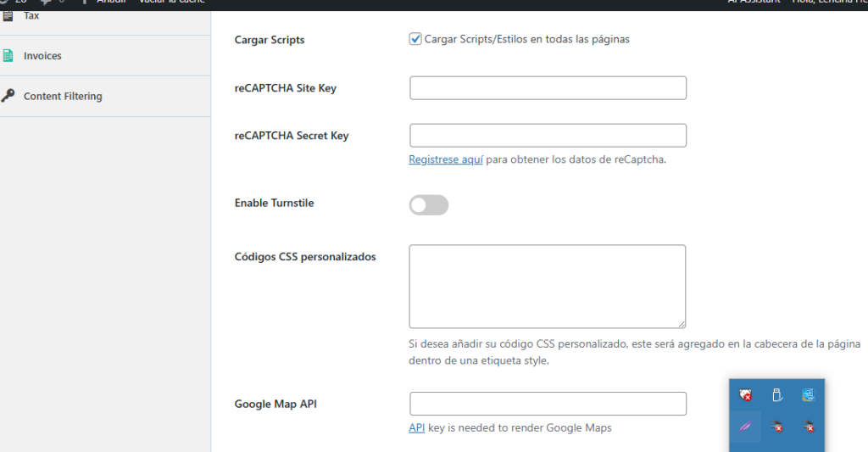Screen dimensions: 868x452
Task: Focus the reCAPTCHA Site Key field
Action: (x=548, y=88)
